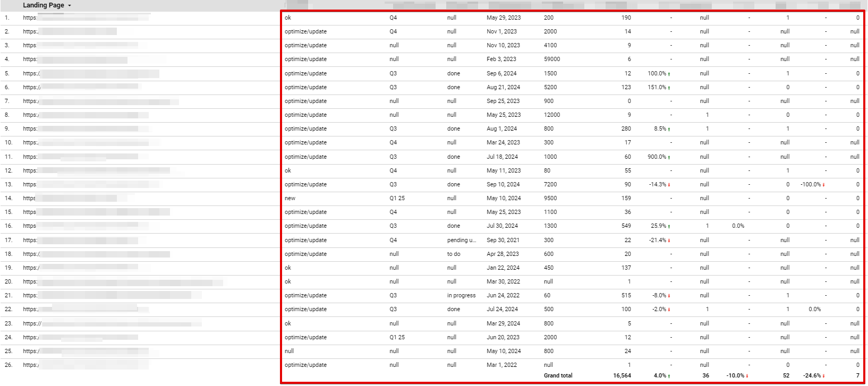Image resolution: width=868 pixels, height=386 pixels.
Task: Select the date cell Mar 29, 2024
Action: [503, 323]
